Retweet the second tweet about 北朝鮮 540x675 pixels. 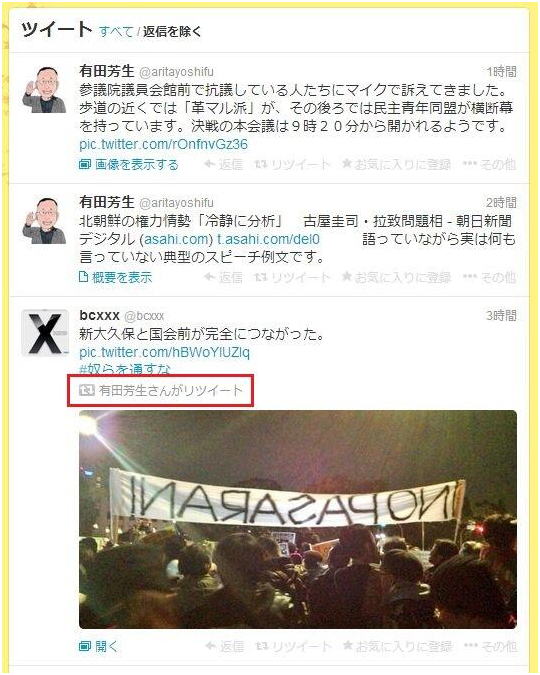pos(292,278)
